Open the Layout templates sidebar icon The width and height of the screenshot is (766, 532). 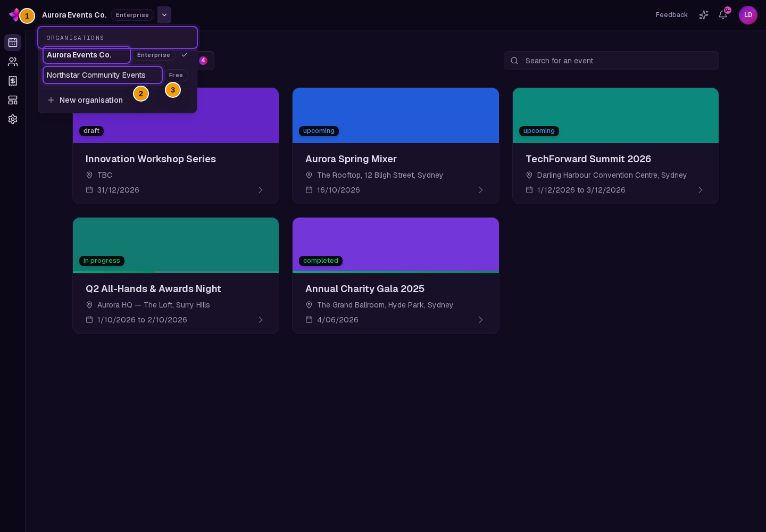tap(13, 100)
